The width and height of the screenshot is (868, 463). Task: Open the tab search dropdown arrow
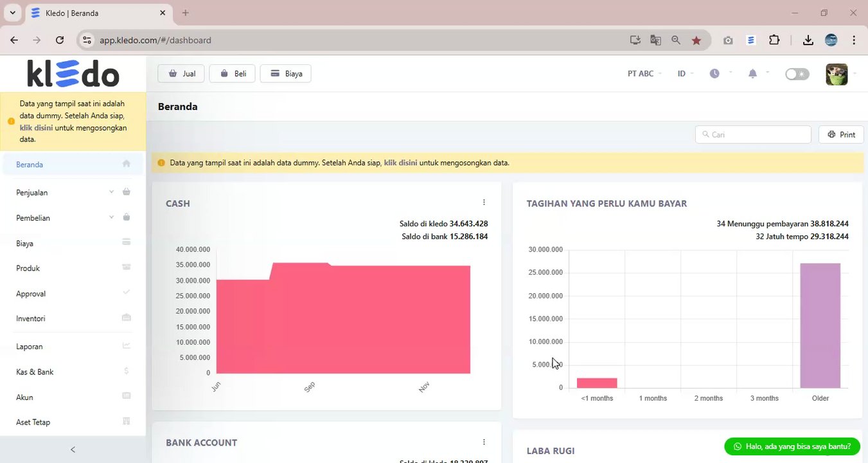[12, 13]
